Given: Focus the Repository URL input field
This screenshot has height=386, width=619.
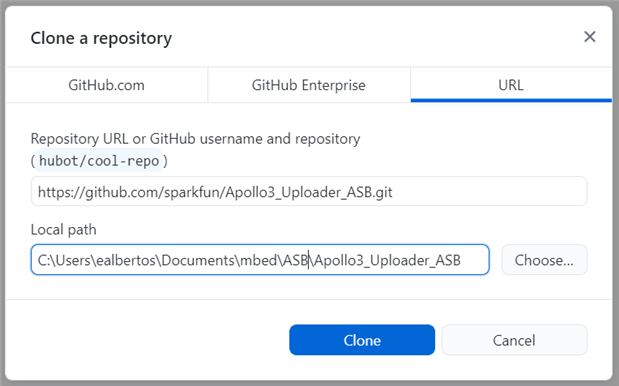Looking at the screenshot, I should 309,191.
